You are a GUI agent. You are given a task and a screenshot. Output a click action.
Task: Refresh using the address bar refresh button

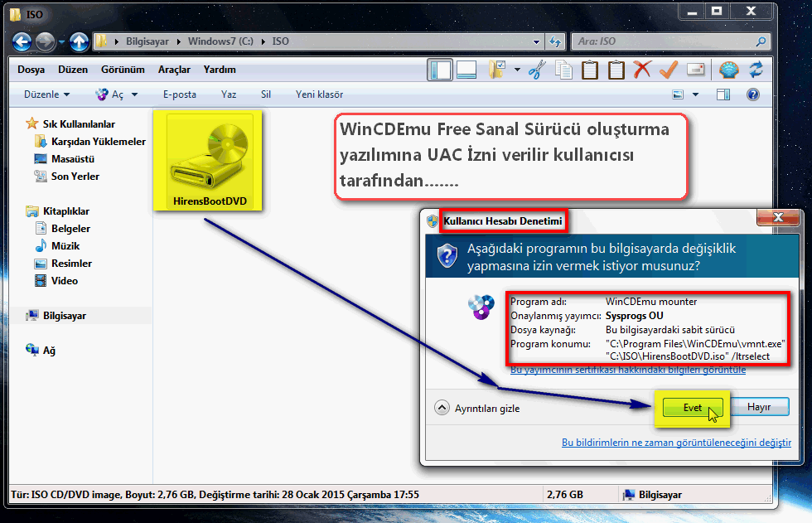coord(556,41)
